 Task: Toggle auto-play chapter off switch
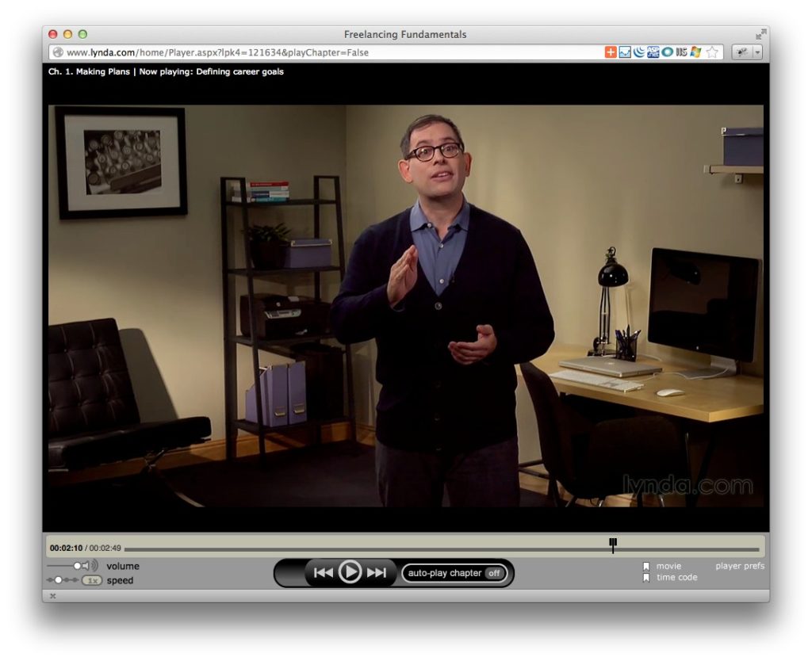[x=494, y=573]
